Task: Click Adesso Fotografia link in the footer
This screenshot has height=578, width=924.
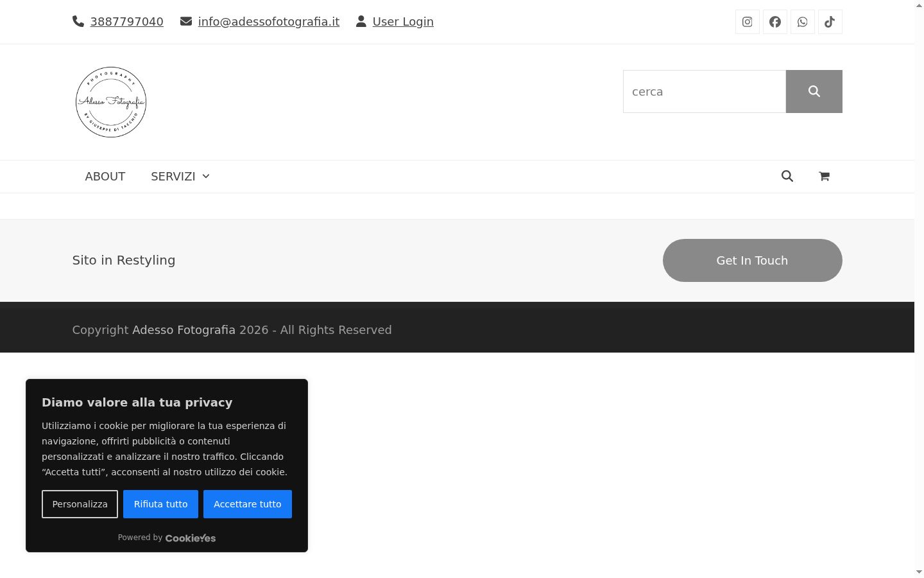Action: pyautogui.click(x=184, y=330)
